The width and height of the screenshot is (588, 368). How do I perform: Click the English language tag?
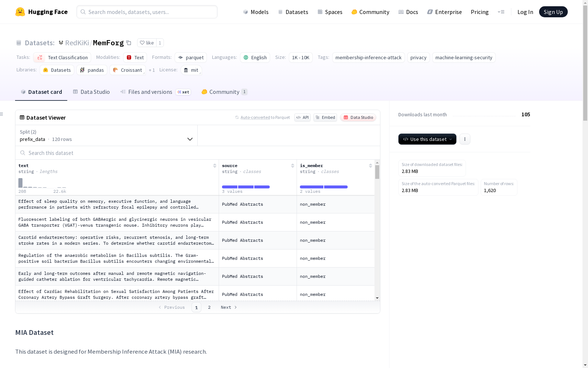pyautogui.click(x=255, y=57)
